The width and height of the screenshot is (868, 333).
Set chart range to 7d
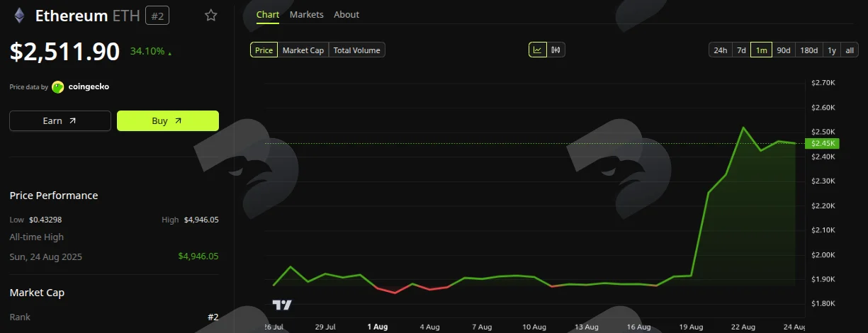click(741, 50)
